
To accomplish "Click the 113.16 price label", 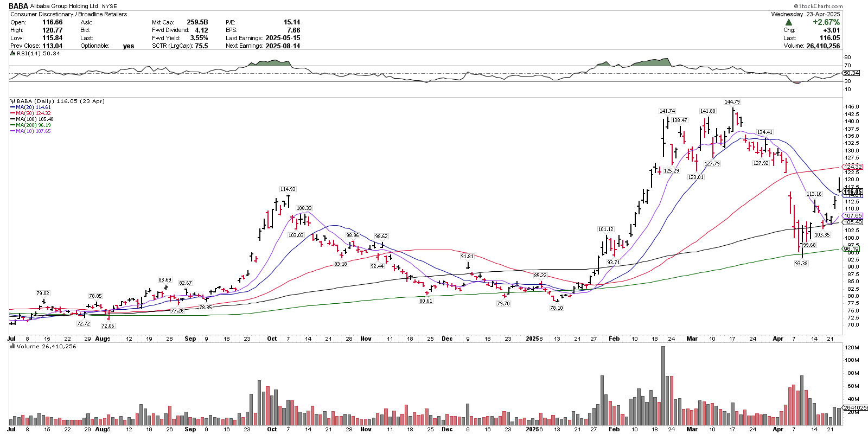I will click(814, 194).
